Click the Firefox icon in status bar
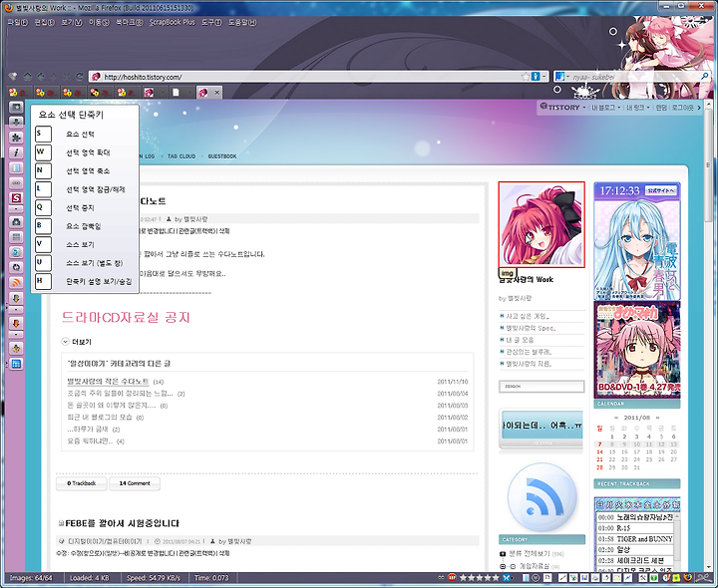The image size is (718, 588). click(x=688, y=577)
